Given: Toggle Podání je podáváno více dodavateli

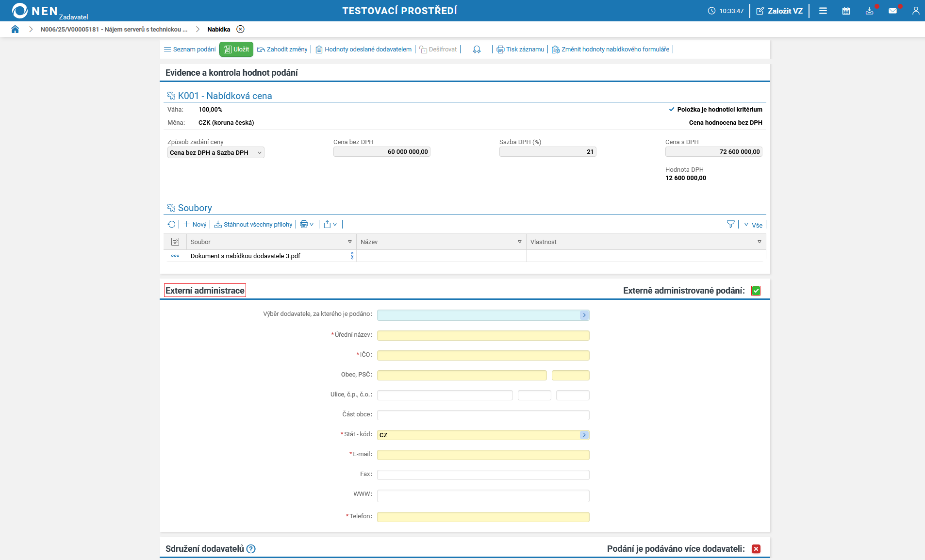Looking at the screenshot, I should 756,549.
